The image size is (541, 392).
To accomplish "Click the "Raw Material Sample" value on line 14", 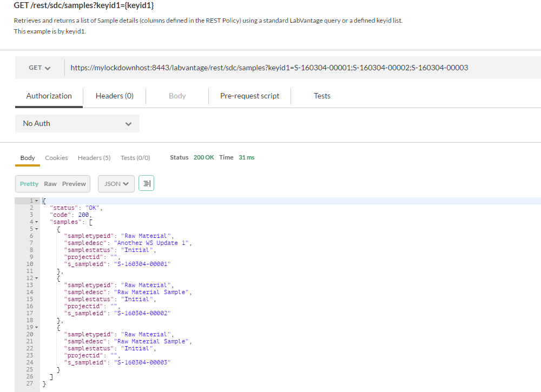I will tap(151, 293).
